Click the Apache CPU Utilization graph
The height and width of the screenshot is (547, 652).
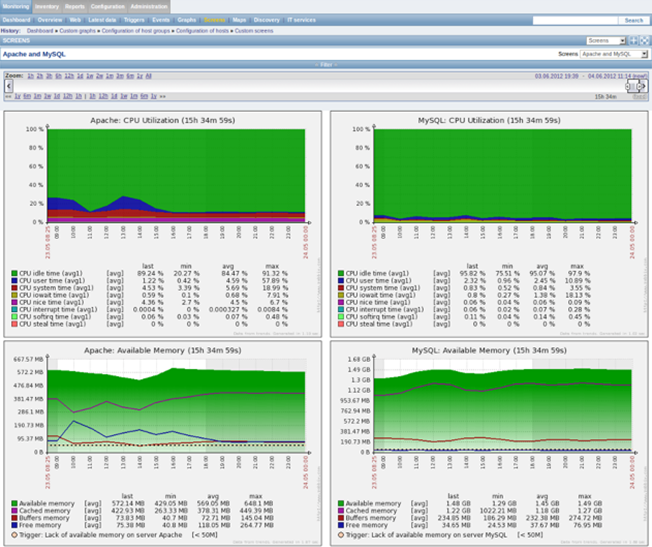coord(163,224)
